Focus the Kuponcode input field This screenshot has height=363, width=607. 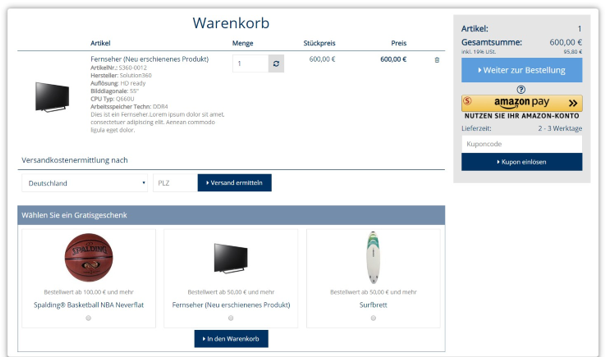click(x=521, y=144)
